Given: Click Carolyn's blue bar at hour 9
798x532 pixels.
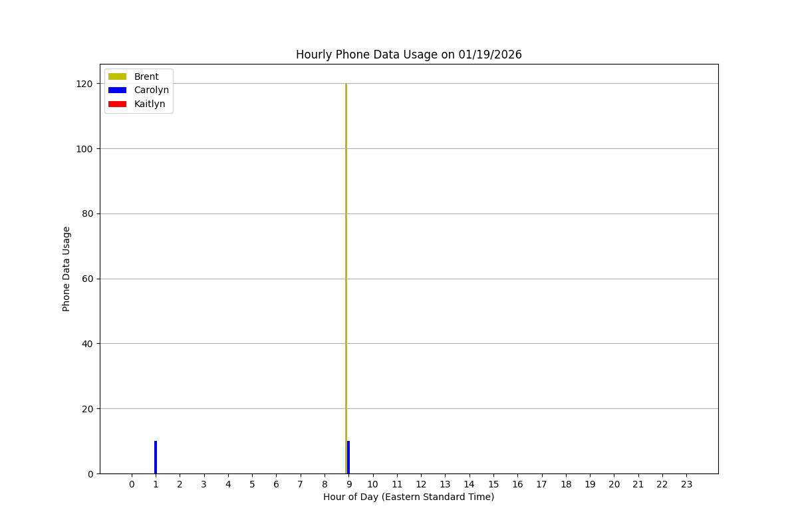Looking at the screenshot, I should tap(348, 458).
